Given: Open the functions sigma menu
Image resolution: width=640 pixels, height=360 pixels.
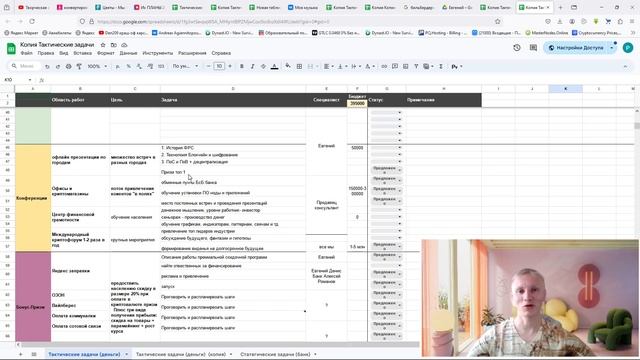Looking at the screenshot, I should 441,66.
